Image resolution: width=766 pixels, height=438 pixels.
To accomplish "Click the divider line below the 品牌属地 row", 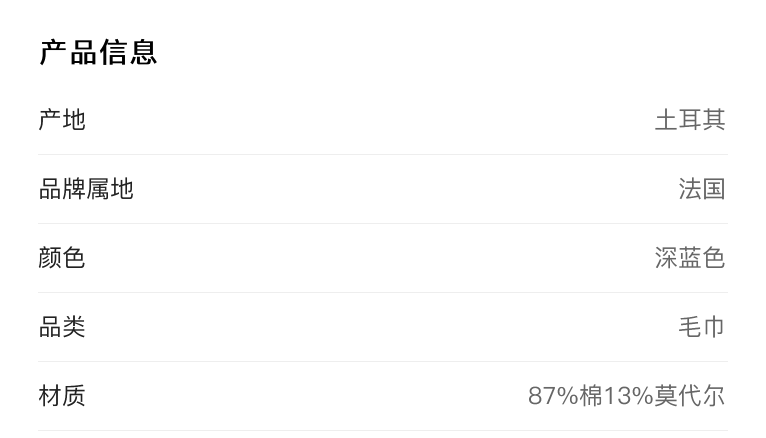I will click(x=382, y=224).
